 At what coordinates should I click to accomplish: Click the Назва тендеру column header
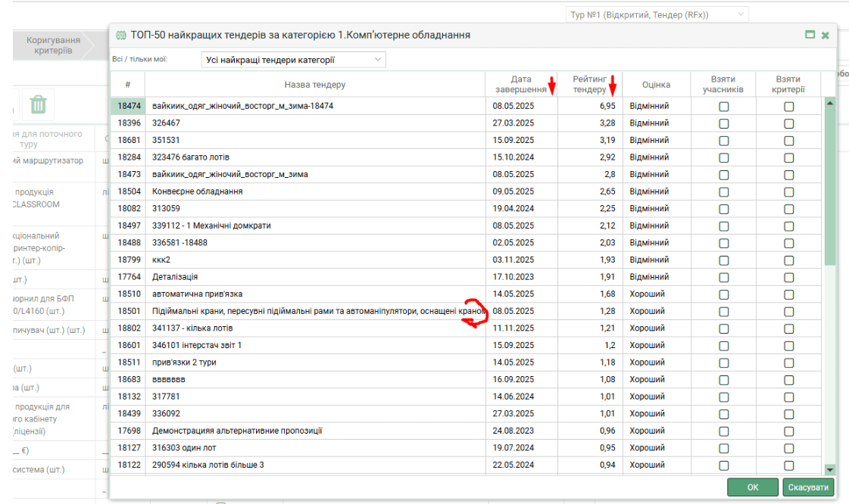[314, 84]
